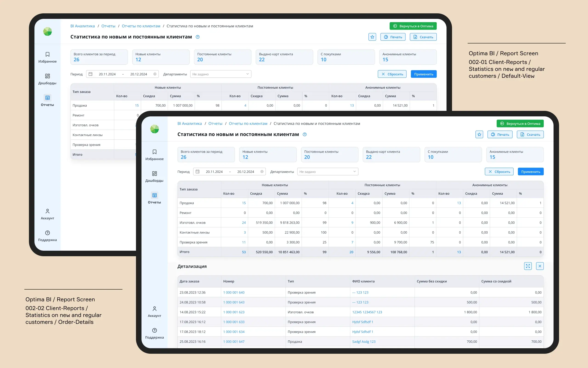Open Дашборды in the back window sidebar
588x368 pixels.
[x=47, y=79]
